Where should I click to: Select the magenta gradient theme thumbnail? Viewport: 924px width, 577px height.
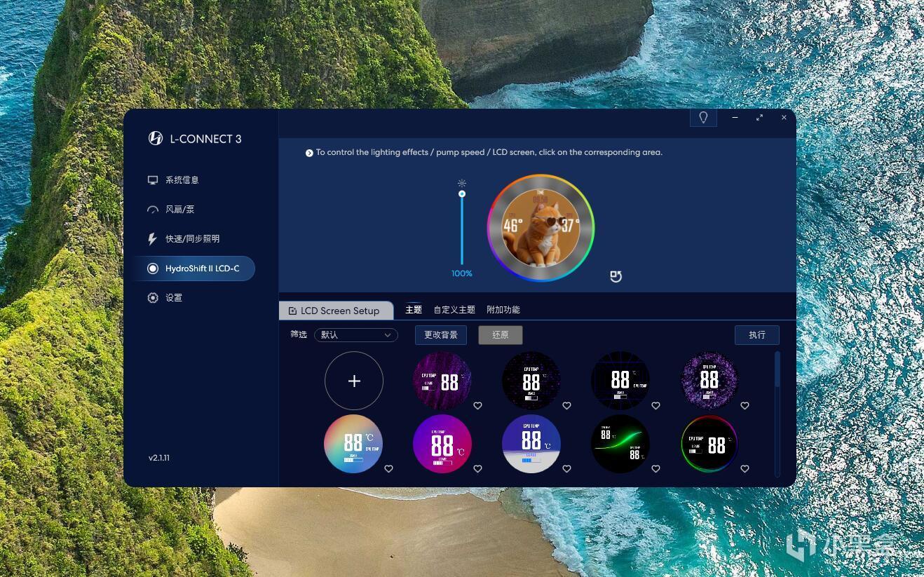pos(442,444)
